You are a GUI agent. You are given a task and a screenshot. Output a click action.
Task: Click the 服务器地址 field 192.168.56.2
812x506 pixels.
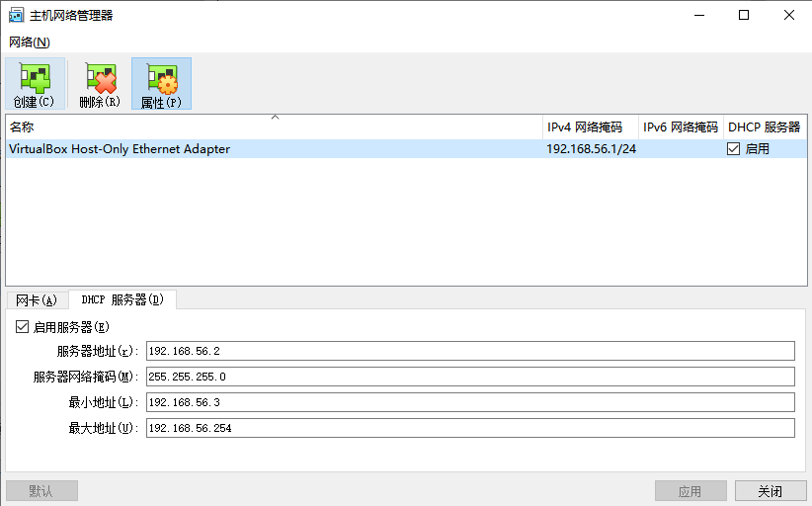(x=470, y=351)
